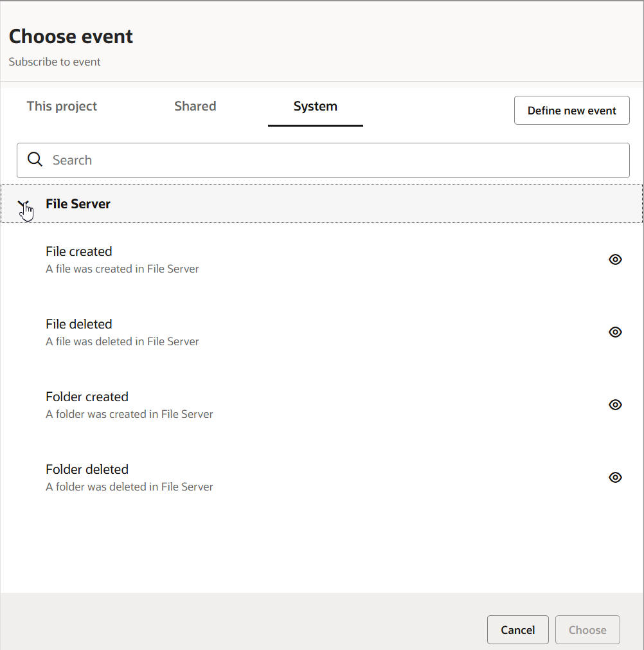Select the System tab
644x650 pixels.
[x=315, y=107]
